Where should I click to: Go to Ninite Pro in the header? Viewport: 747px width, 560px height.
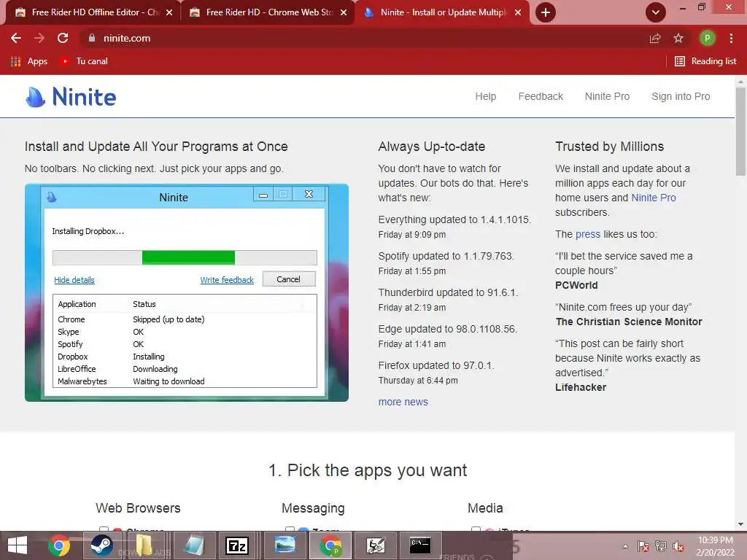[607, 96]
